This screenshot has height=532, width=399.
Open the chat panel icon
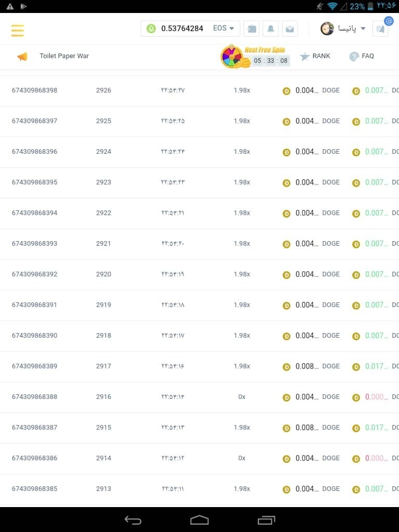pyautogui.click(x=381, y=29)
